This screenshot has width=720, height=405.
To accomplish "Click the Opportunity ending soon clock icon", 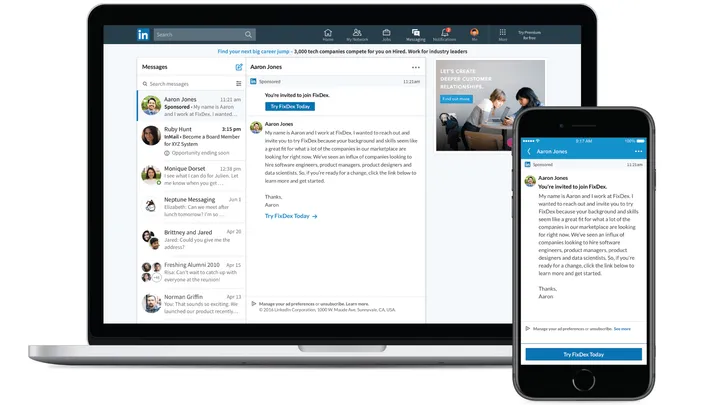I will click(167, 153).
